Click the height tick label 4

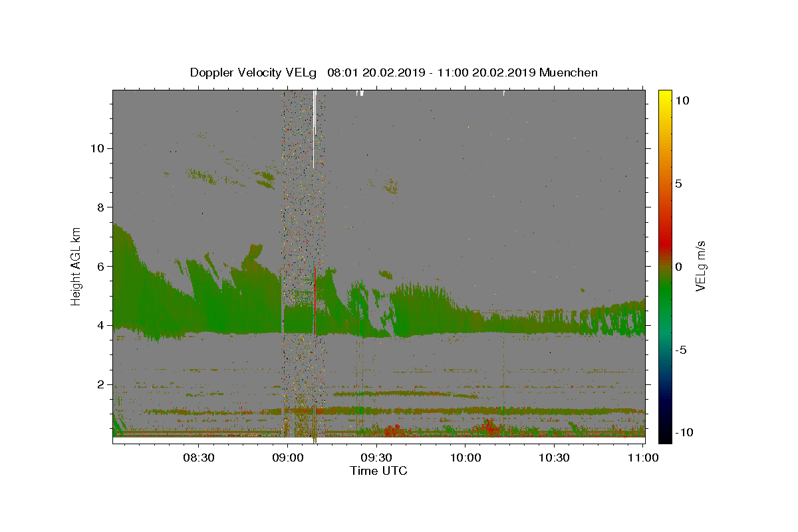coord(102,325)
